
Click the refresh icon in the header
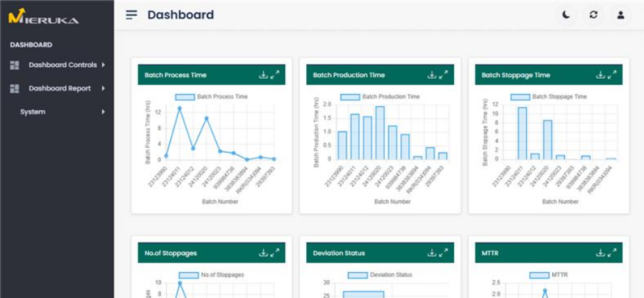[x=593, y=15]
